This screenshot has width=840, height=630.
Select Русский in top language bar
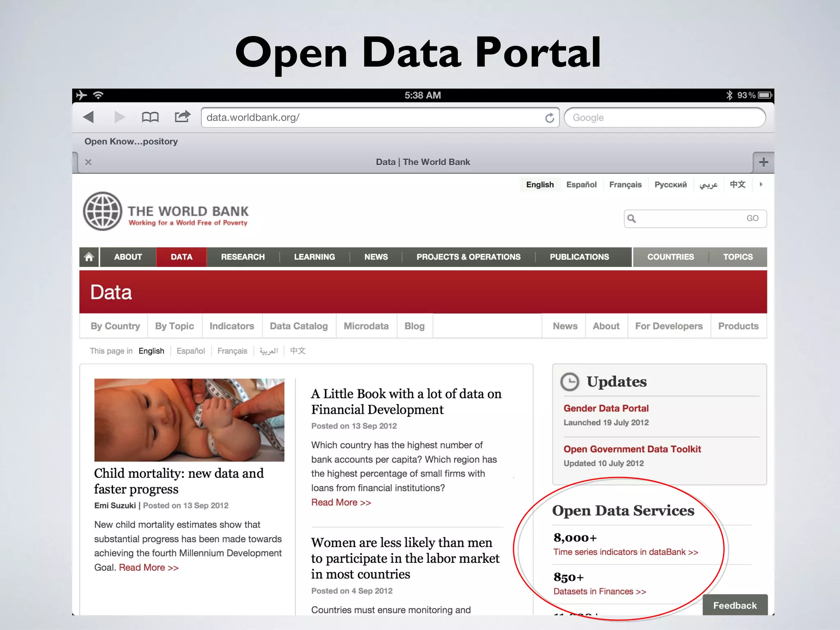670,185
